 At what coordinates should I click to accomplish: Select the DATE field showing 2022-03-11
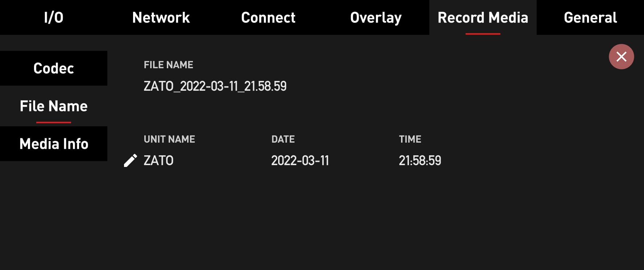pyautogui.click(x=300, y=160)
